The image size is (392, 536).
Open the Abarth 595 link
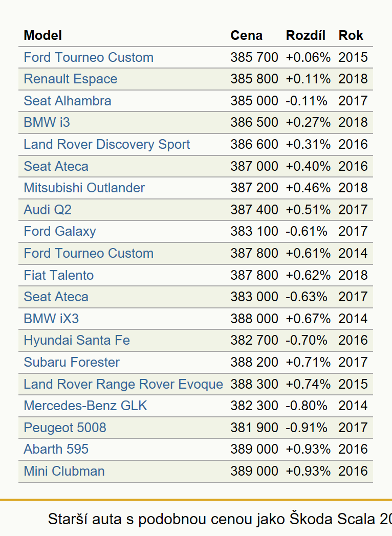coord(56,449)
